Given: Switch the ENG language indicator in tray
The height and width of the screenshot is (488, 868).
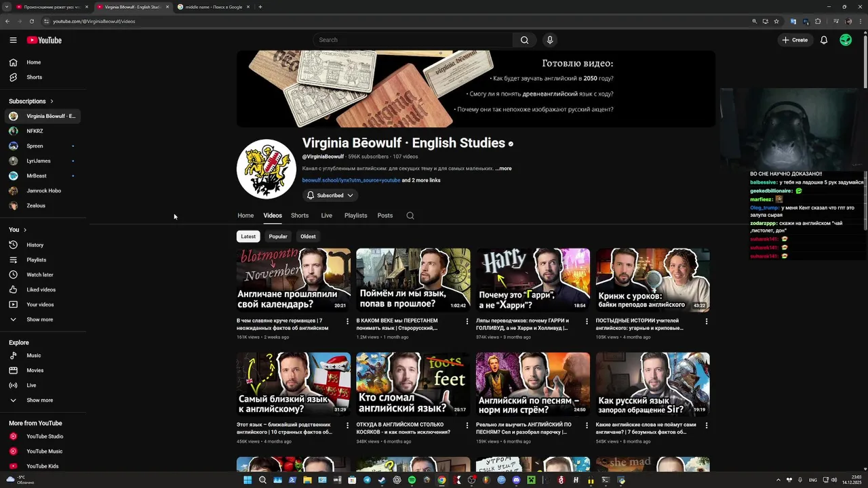Looking at the screenshot, I should pyautogui.click(x=813, y=480).
